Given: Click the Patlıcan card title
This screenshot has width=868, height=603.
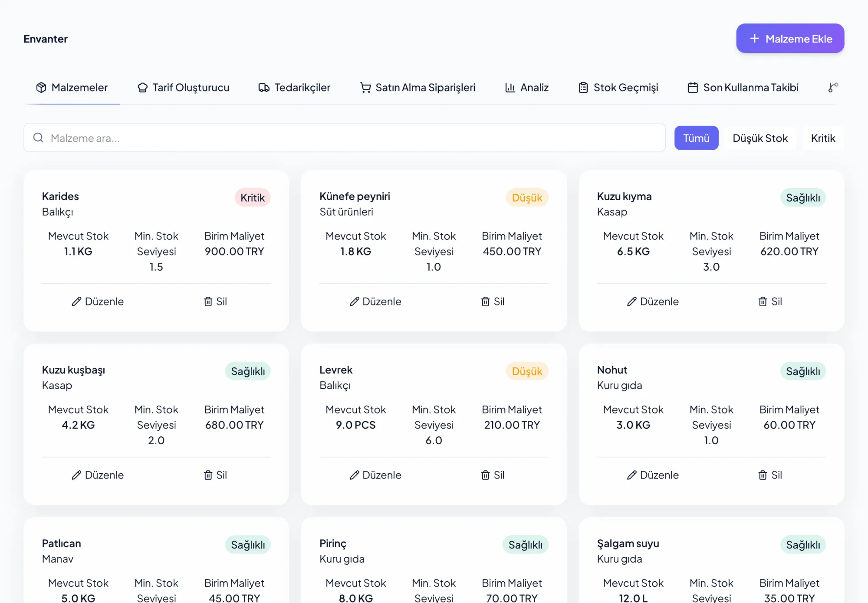Looking at the screenshot, I should tap(62, 544).
